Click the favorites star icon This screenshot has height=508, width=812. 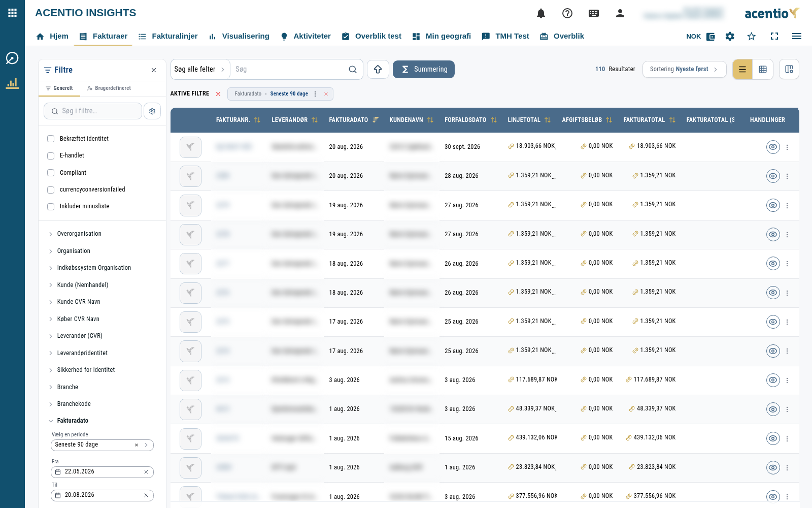(752, 36)
